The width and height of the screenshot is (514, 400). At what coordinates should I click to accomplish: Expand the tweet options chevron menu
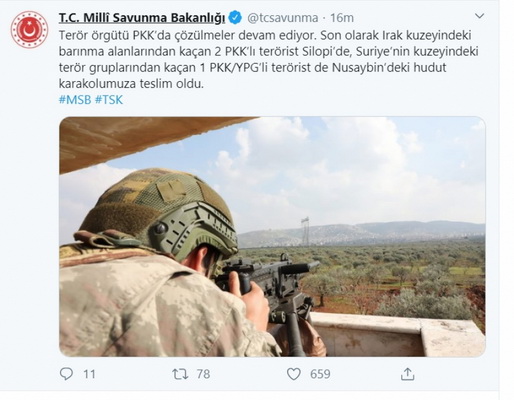pos(479,16)
